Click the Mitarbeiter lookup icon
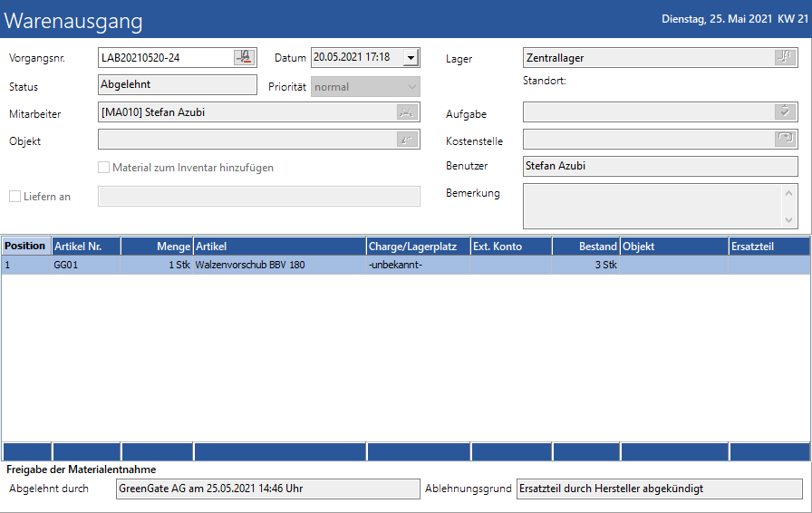 click(x=407, y=111)
